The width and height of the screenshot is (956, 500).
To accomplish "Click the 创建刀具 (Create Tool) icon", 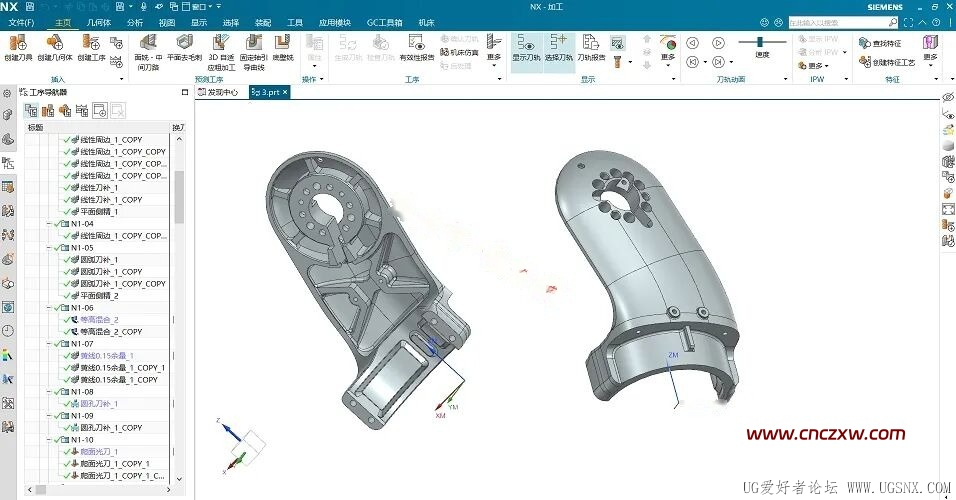I will pyautogui.click(x=18, y=43).
